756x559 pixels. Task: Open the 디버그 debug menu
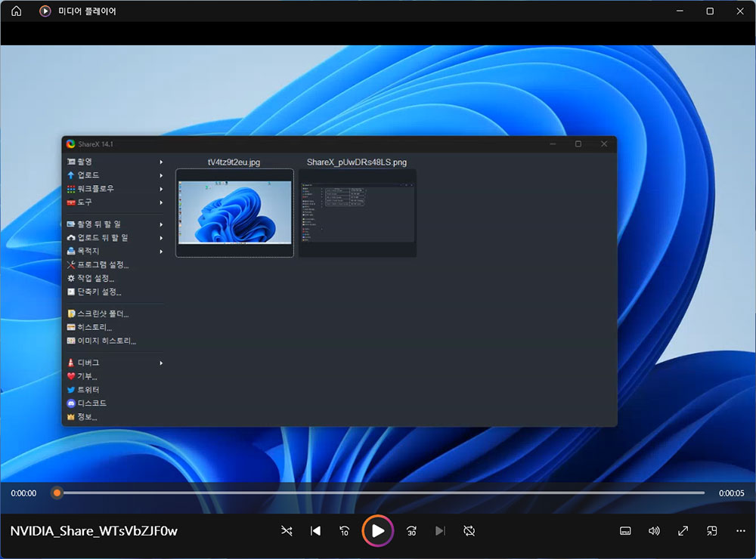(115, 363)
